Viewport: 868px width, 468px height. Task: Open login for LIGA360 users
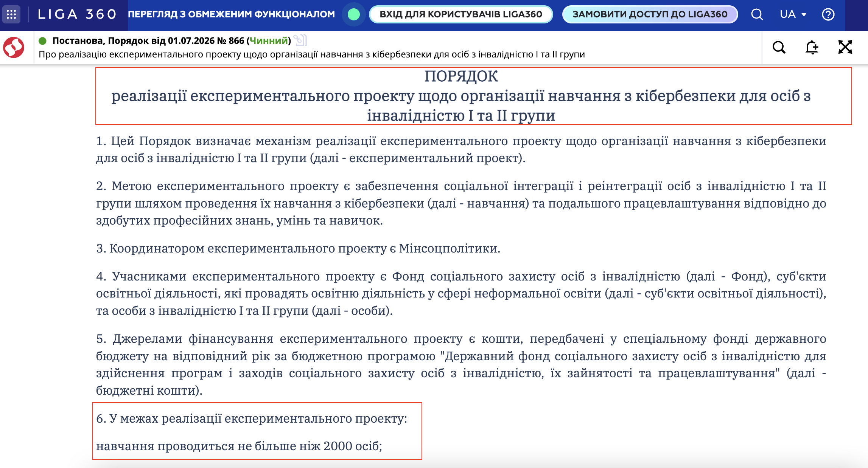pyautogui.click(x=461, y=14)
